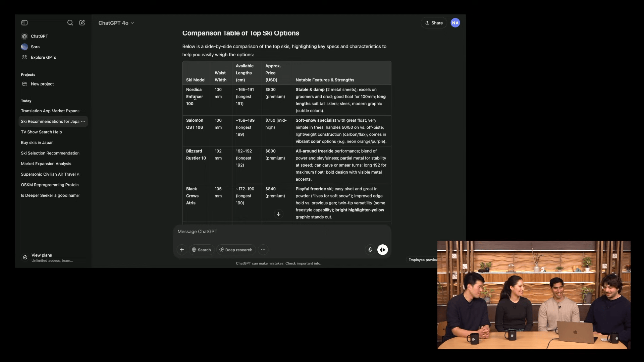Open the TV Show Search Help chat
The width and height of the screenshot is (644, 362).
tap(41, 132)
